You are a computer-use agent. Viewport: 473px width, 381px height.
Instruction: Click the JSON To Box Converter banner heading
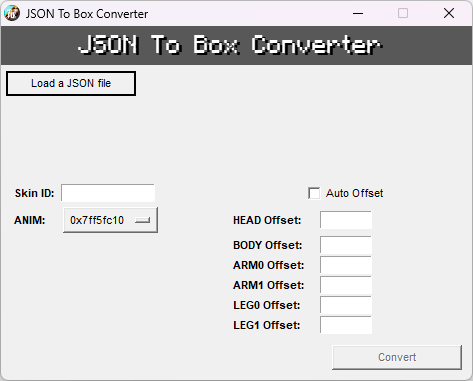point(230,45)
